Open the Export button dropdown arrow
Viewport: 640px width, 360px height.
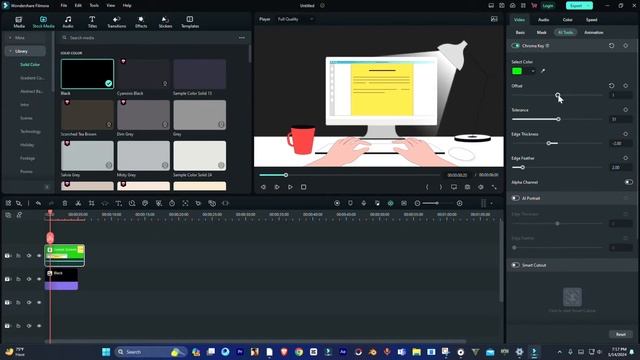tap(589, 6)
